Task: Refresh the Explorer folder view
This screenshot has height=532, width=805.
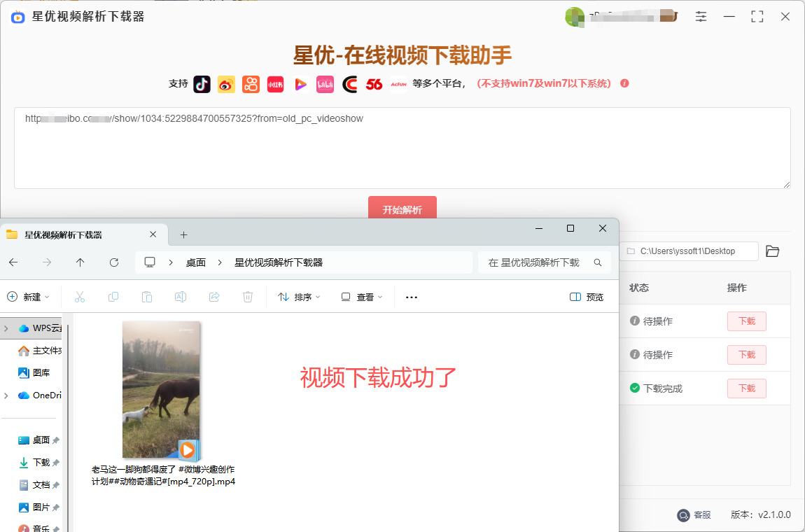Action: [x=114, y=262]
